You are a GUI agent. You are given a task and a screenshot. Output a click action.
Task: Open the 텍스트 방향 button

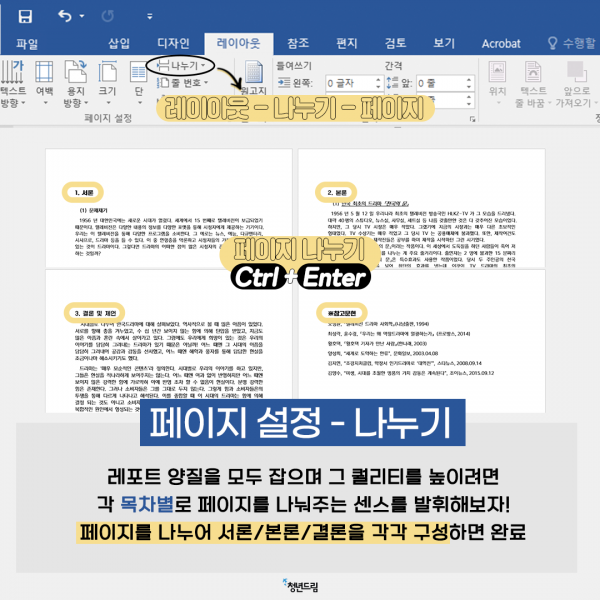(x=12, y=83)
